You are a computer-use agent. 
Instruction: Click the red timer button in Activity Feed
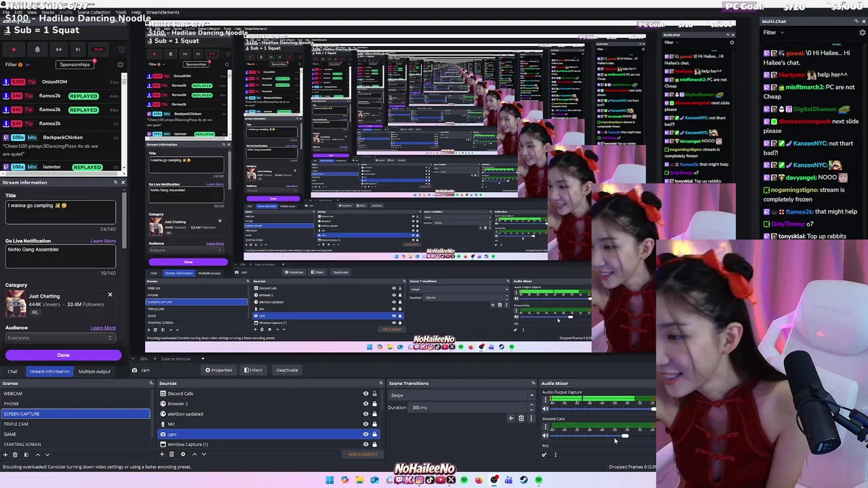(x=98, y=49)
